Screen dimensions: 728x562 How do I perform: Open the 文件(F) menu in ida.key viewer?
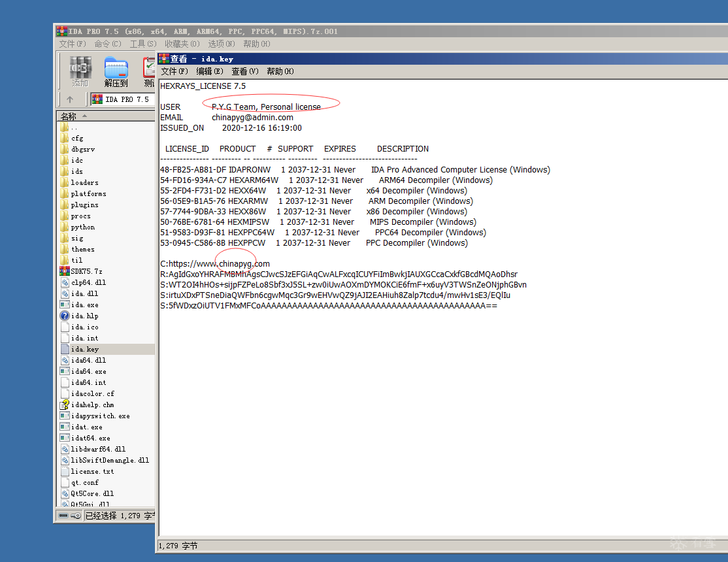174,71
